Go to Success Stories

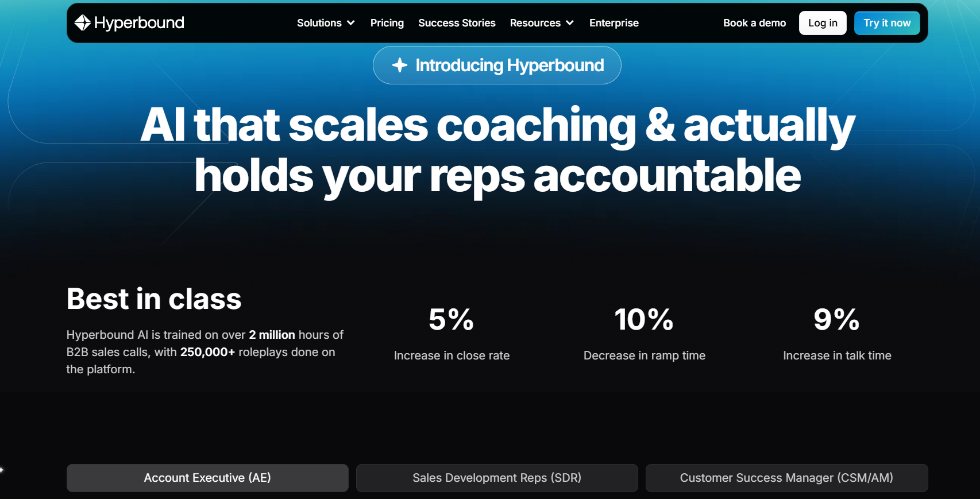tap(457, 23)
